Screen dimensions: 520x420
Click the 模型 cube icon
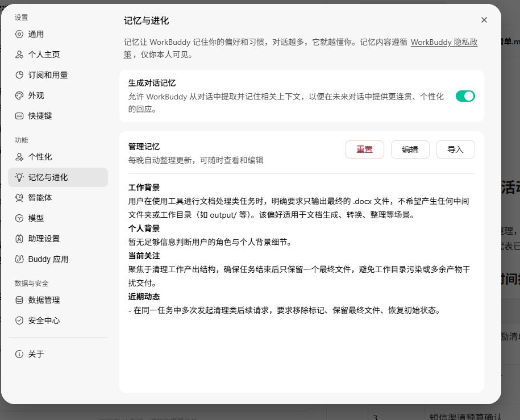tap(19, 218)
